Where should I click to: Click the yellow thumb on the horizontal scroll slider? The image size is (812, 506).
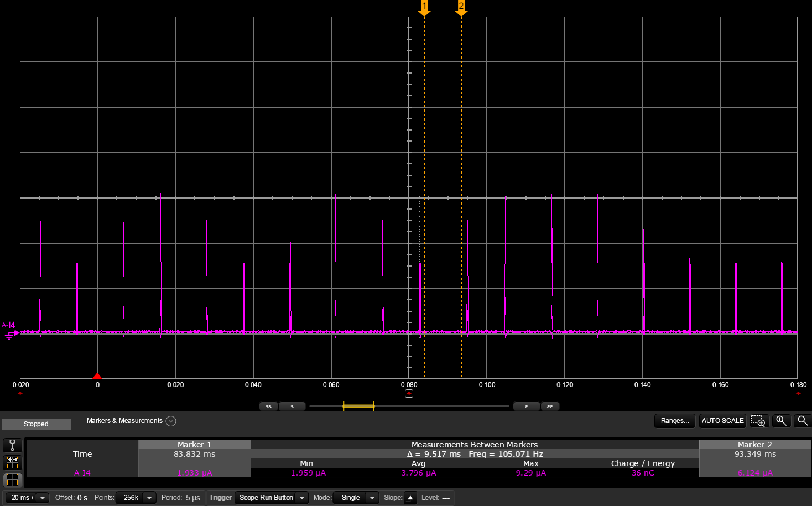pyautogui.click(x=358, y=406)
